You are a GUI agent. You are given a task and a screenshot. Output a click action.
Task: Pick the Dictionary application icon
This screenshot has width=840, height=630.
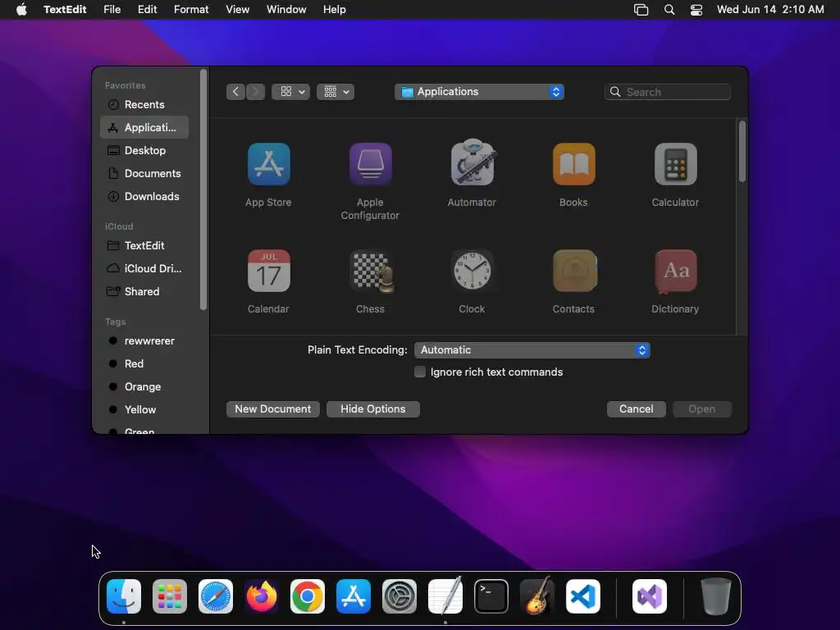[676, 271]
